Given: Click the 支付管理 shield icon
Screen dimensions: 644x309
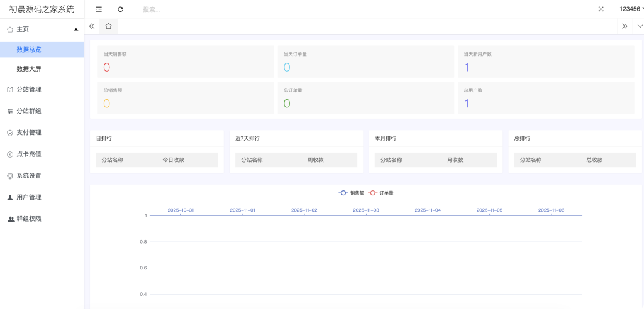Looking at the screenshot, I should (x=10, y=133).
